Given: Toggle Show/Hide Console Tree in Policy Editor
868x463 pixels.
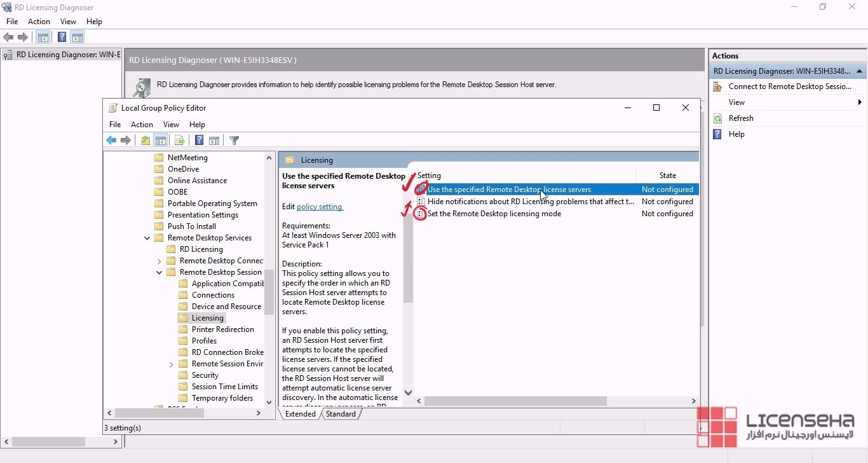Looking at the screenshot, I should click(161, 141).
